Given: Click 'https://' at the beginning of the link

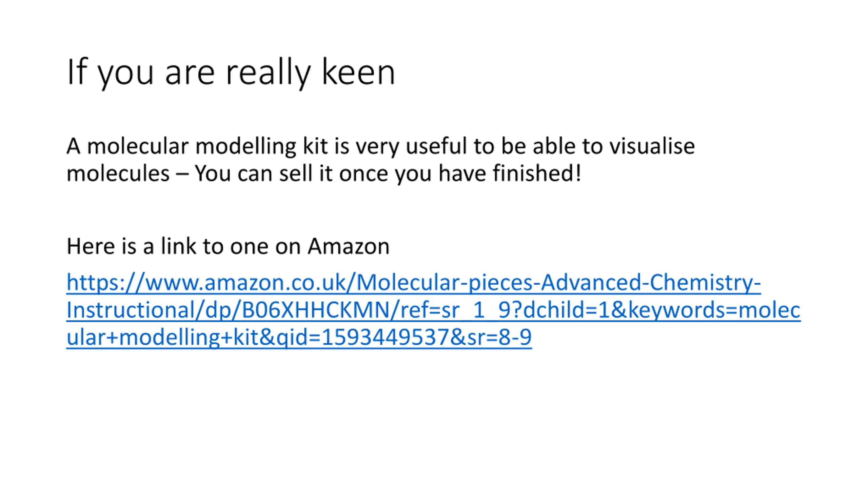Looking at the screenshot, I should (x=105, y=283).
